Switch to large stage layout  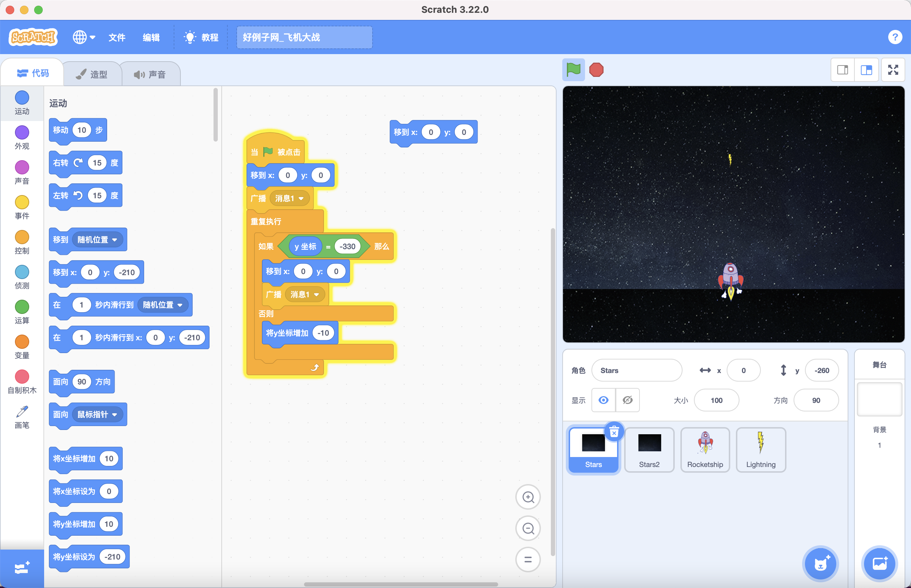(867, 70)
